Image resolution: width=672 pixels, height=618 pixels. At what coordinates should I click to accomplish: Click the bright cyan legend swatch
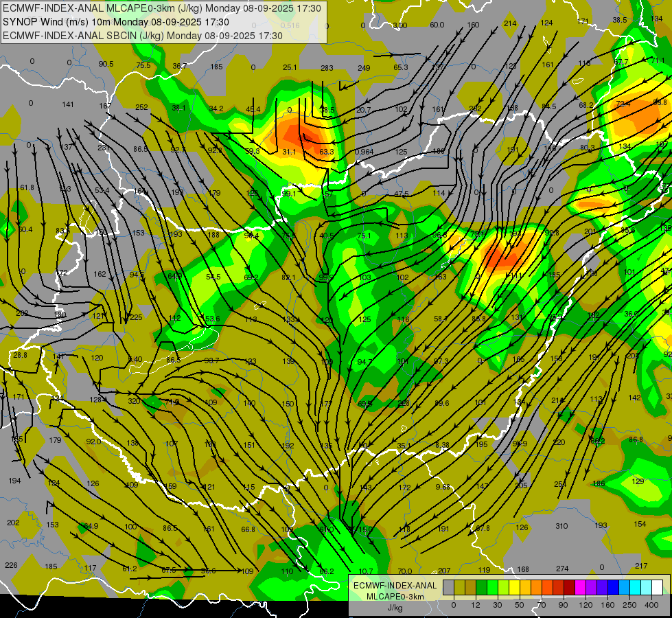tap(636, 588)
